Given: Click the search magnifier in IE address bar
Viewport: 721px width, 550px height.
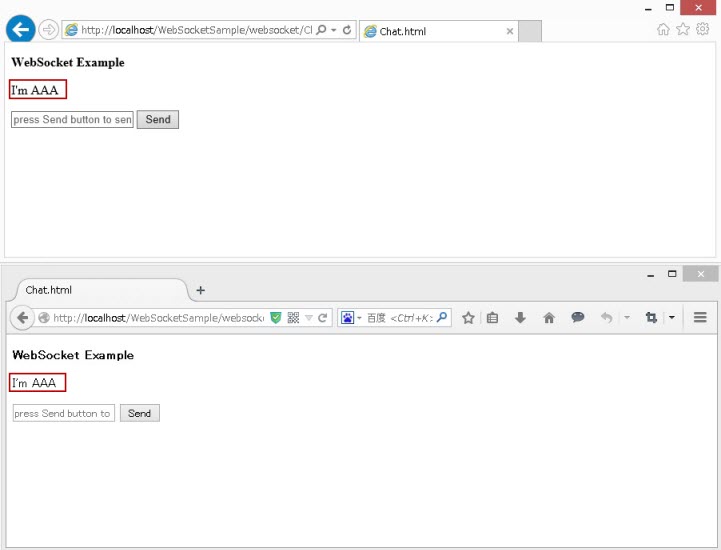Looking at the screenshot, I should click(321, 30).
